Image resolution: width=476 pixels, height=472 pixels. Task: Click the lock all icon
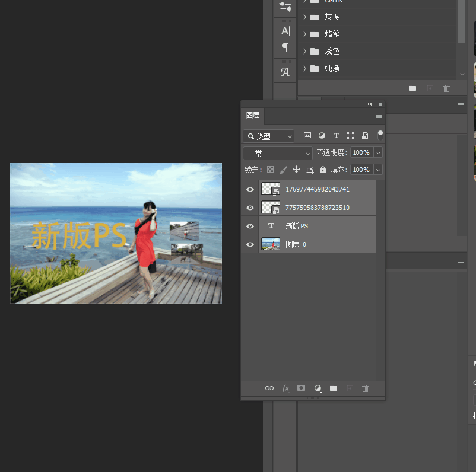coord(323,170)
